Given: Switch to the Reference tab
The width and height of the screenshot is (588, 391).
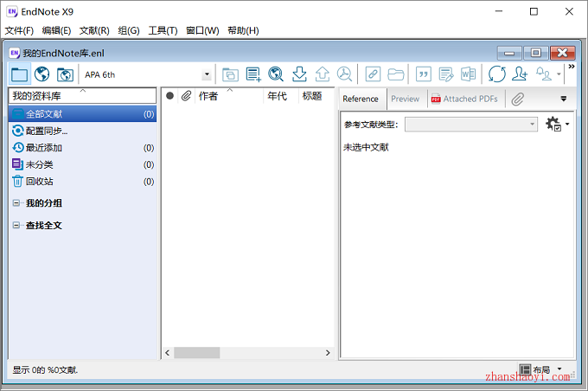Looking at the screenshot, I should pyautogui.click(x=361, y=99).
